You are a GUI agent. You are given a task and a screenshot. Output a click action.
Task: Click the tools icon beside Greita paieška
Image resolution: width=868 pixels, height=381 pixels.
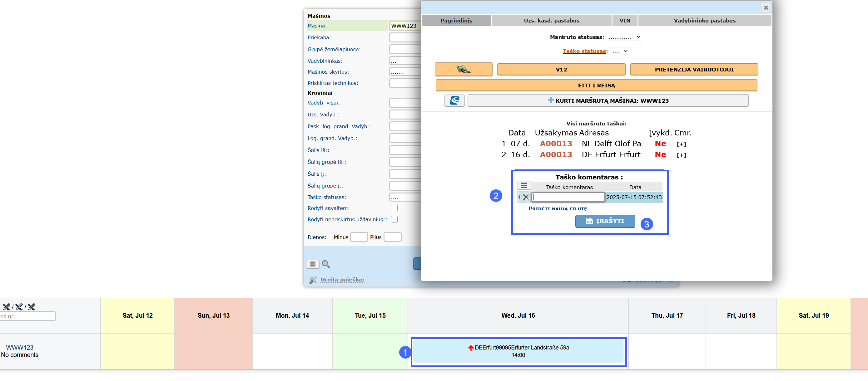pos(313,280)
